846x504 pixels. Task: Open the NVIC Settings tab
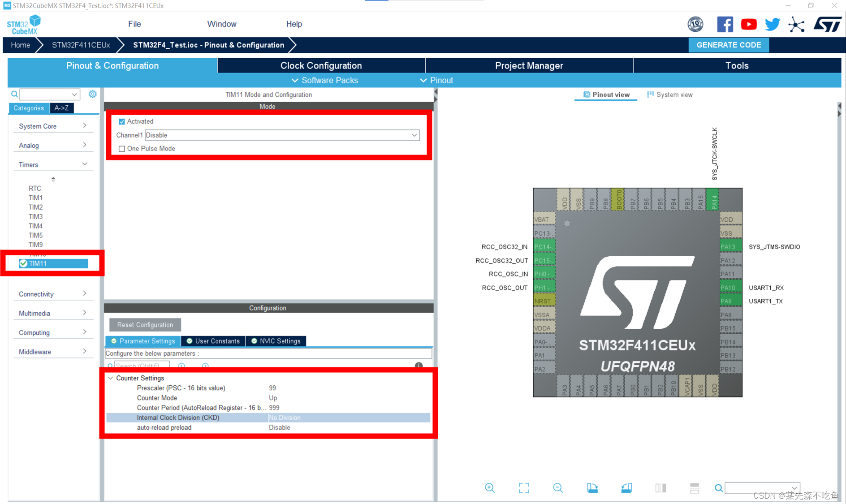pos(276,341)
